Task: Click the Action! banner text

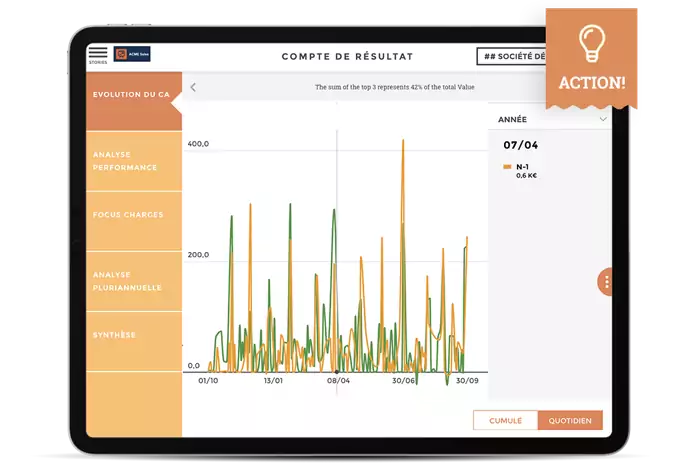Action: (592, 83)
